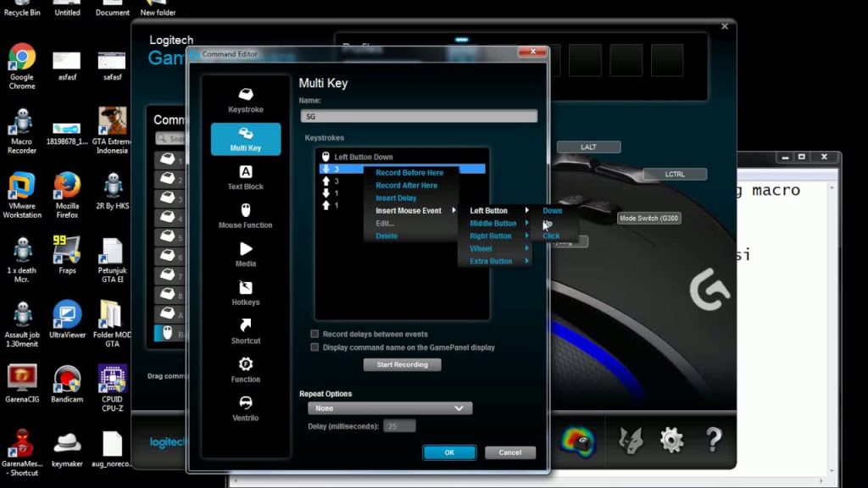Enable Record delays between events
The height and width of the screenshot is (488, 868).
(314, 334)
